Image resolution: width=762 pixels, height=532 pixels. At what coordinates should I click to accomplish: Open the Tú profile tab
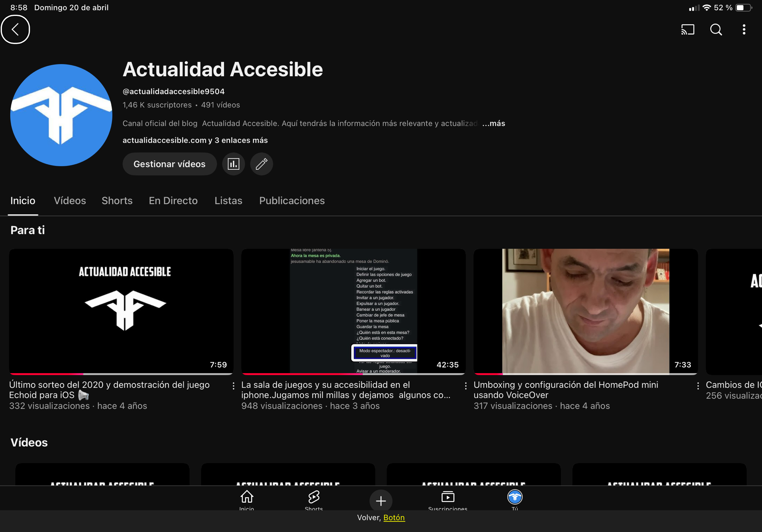(x=515, y=500)
